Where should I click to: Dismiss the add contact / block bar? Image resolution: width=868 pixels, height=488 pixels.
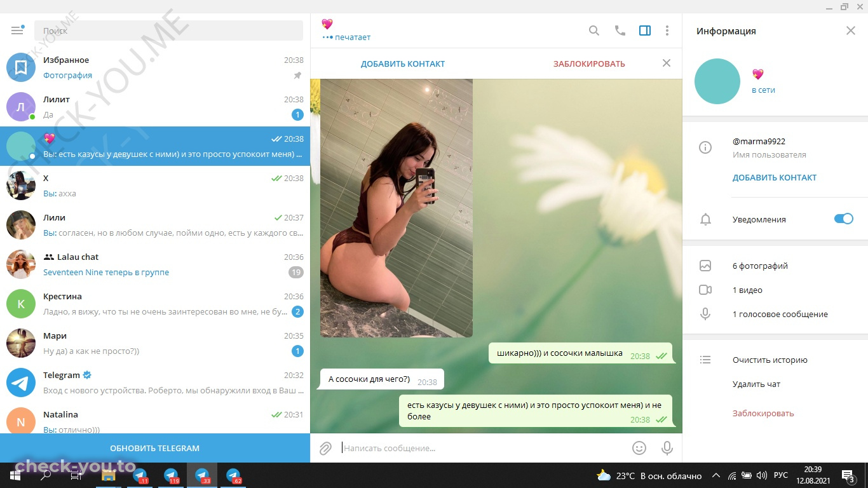coord(667,63)
